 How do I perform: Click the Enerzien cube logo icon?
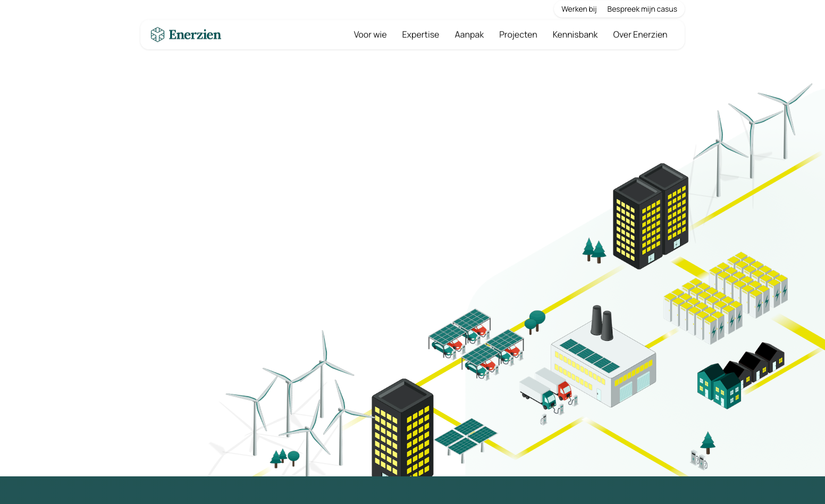pyautogui.click(x=157, y=35)
